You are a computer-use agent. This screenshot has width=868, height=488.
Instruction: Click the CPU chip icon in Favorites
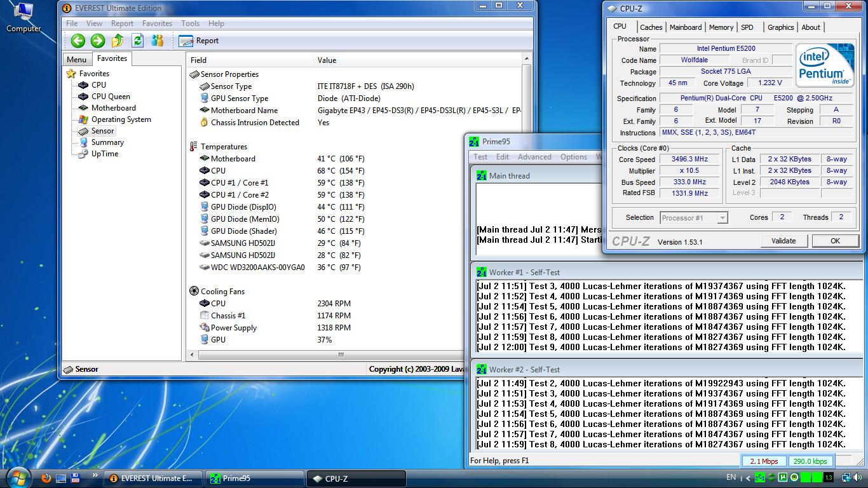[83, 85]
